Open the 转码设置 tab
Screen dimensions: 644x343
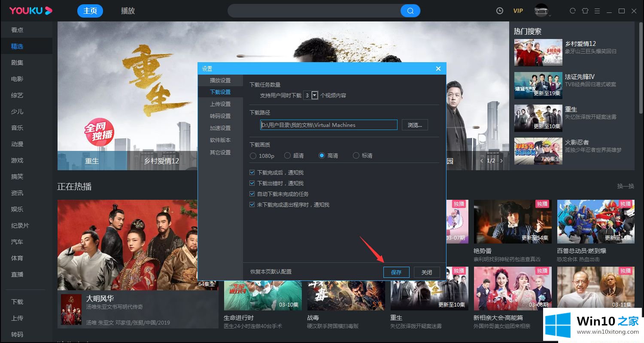click(220, 116)
